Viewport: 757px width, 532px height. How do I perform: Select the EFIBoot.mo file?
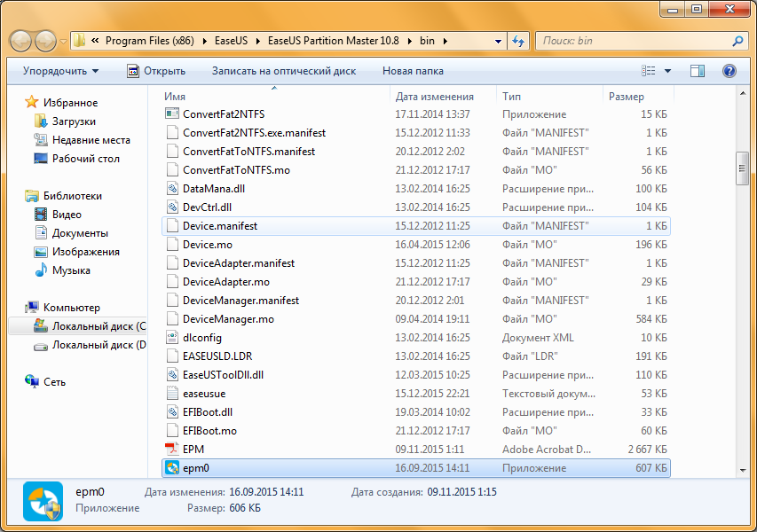pyautogui.click(x=416, y=431)
